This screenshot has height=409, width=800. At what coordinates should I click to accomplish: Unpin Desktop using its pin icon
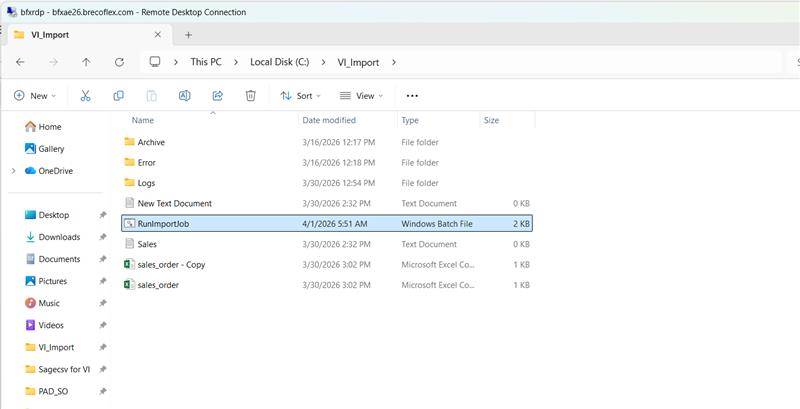click(x=103, y=215)
